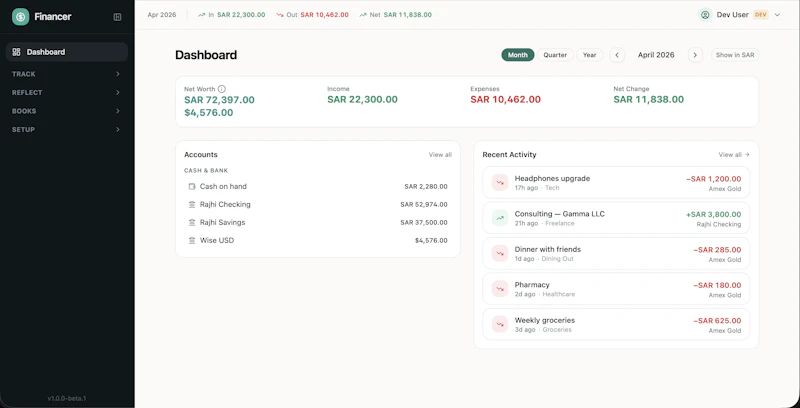Viewport: 800px width, 408px height.
Task: Click the Net Worth $4,576.00 USD value
Action: (x=209, y=113)
